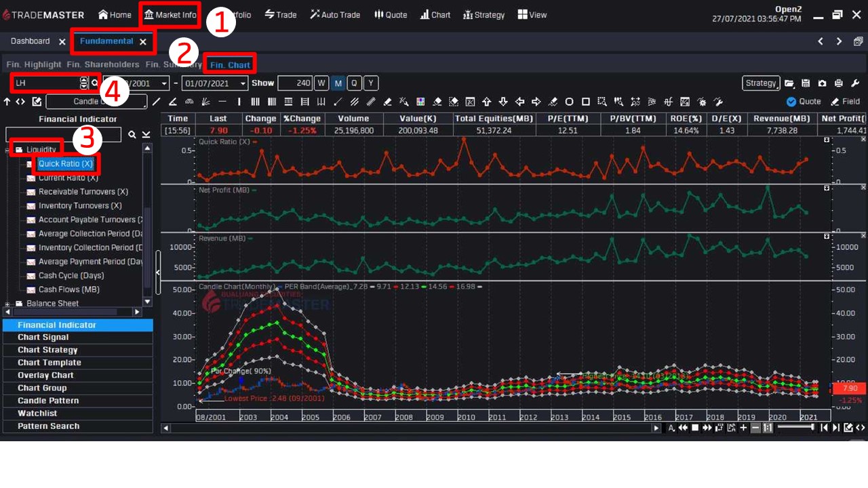
Task: Select the trend line drawing tool
Action: coord(156,102)
